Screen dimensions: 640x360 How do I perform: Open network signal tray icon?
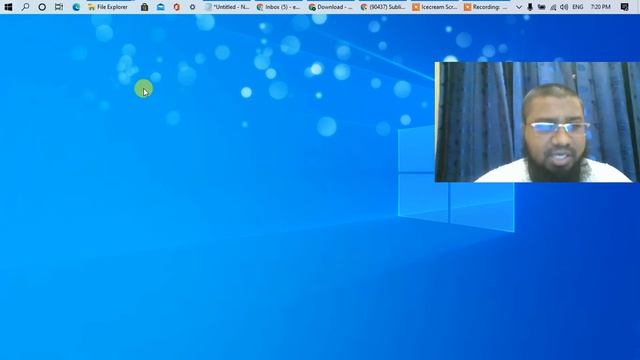tap(553, 7)
